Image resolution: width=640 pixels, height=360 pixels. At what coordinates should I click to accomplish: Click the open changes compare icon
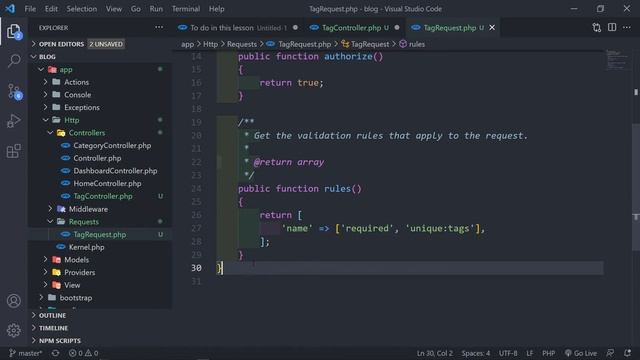coord(596,27)
